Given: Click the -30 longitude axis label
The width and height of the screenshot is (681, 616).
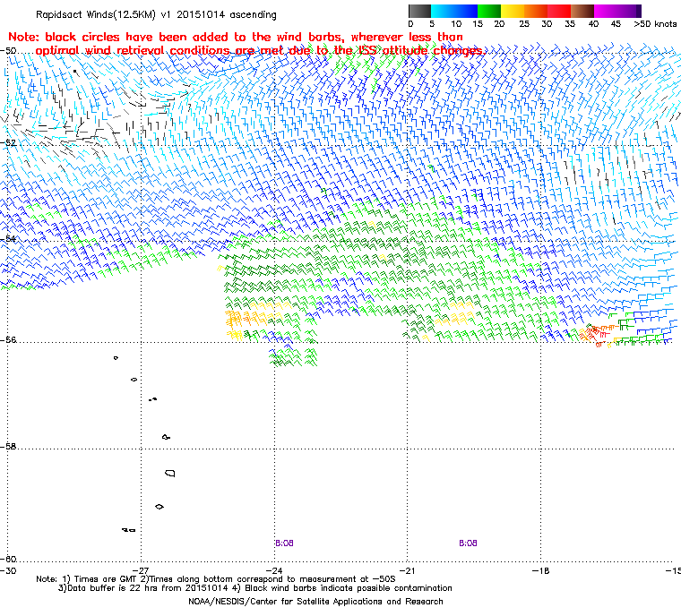Looking at the screenshot, I should click(8, 570).
